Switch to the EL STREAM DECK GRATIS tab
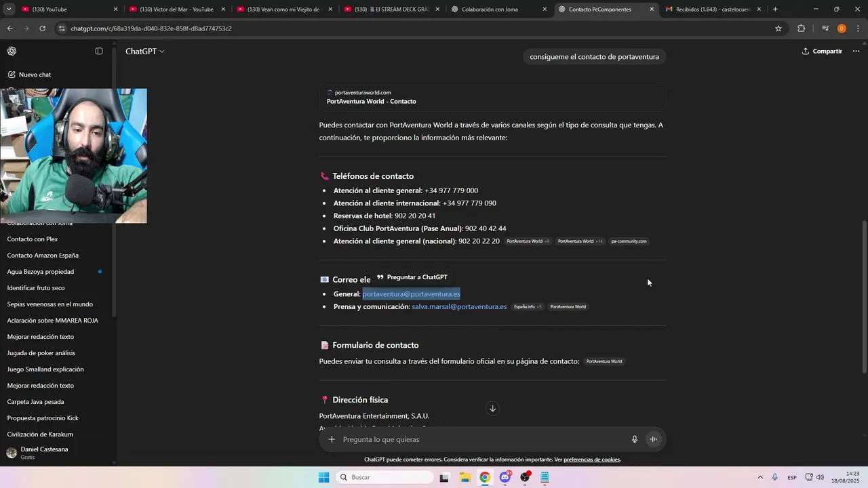The height and width of the screenshot is (488, 868). (391, 9)
